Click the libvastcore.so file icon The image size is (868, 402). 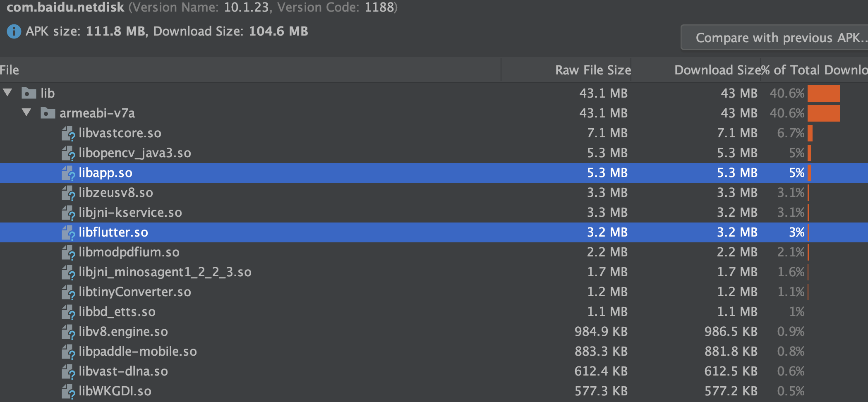[68, 133]
